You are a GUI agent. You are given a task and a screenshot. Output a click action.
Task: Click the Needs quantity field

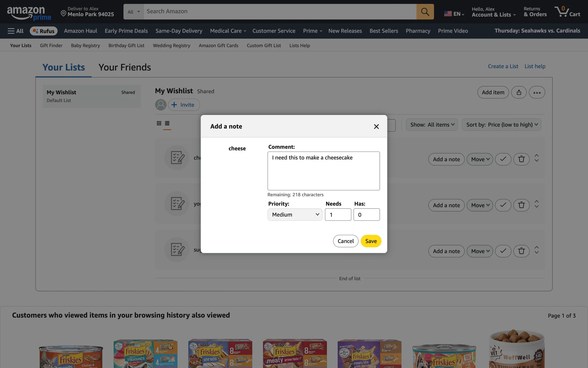point(338,215)
